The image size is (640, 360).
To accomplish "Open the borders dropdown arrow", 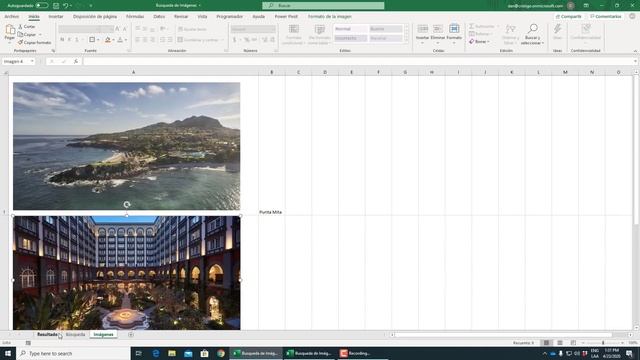I will pos(98,40).
